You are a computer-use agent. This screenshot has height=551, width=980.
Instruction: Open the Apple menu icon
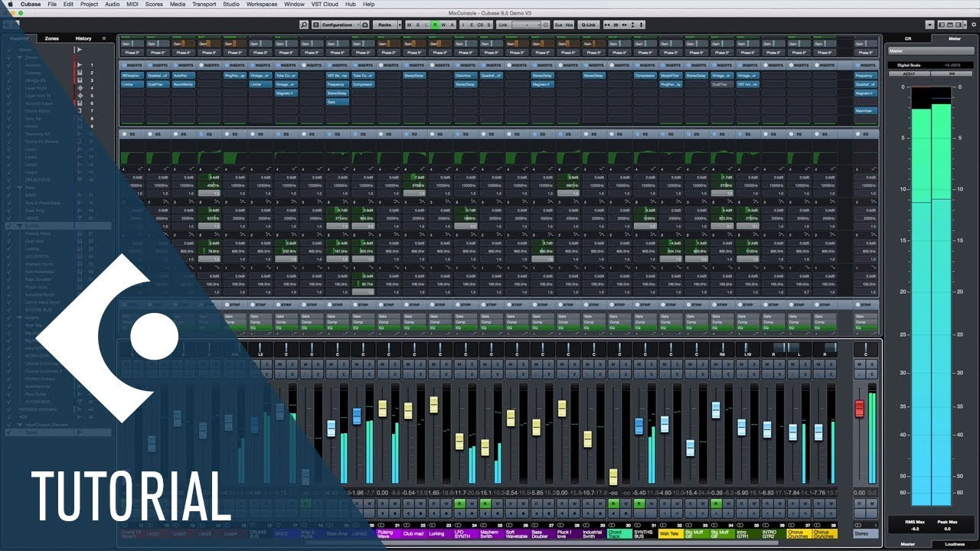click(x=10, y=4)
